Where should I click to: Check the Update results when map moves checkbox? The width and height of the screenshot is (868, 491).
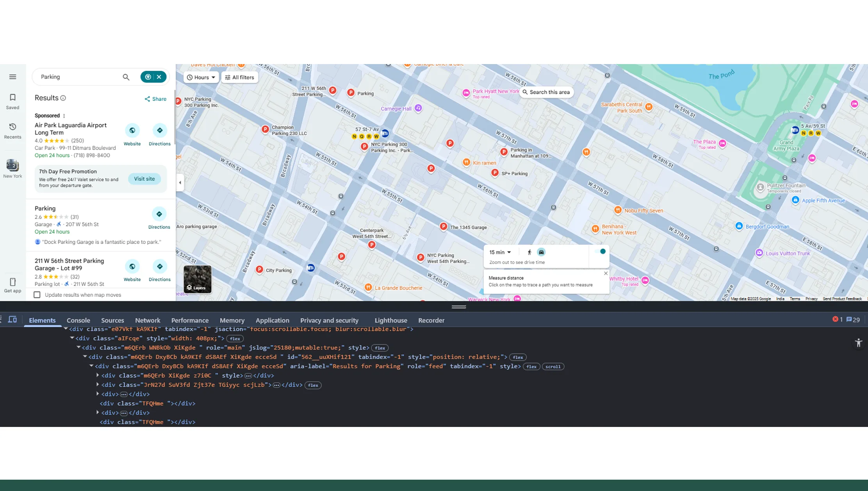(37, 295)
